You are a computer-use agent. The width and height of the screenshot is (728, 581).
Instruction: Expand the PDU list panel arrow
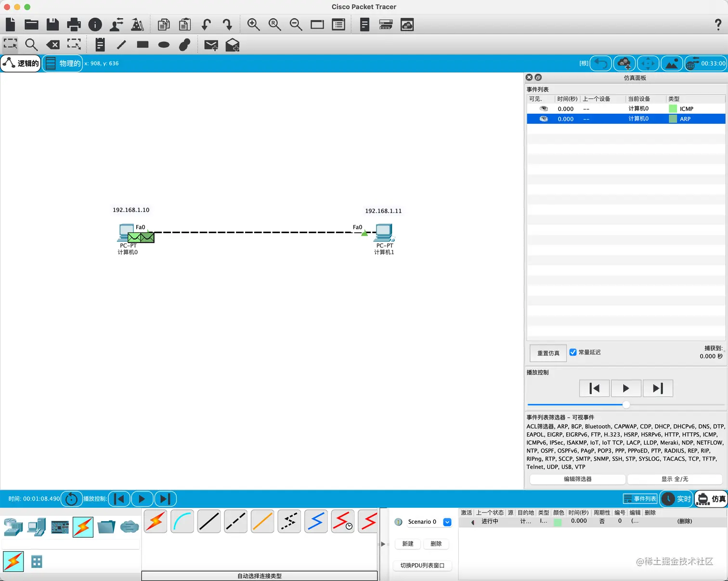click(383, 544)
